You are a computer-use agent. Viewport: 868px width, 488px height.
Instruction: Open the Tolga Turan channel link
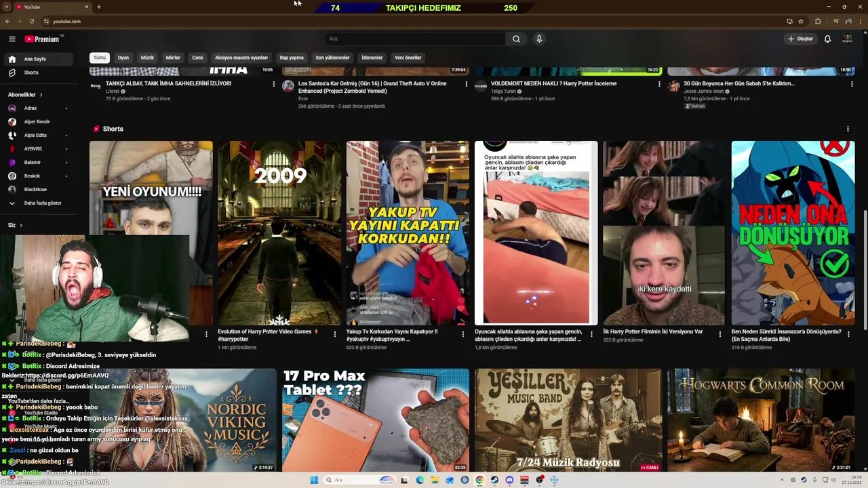click(x=504, y=91)
